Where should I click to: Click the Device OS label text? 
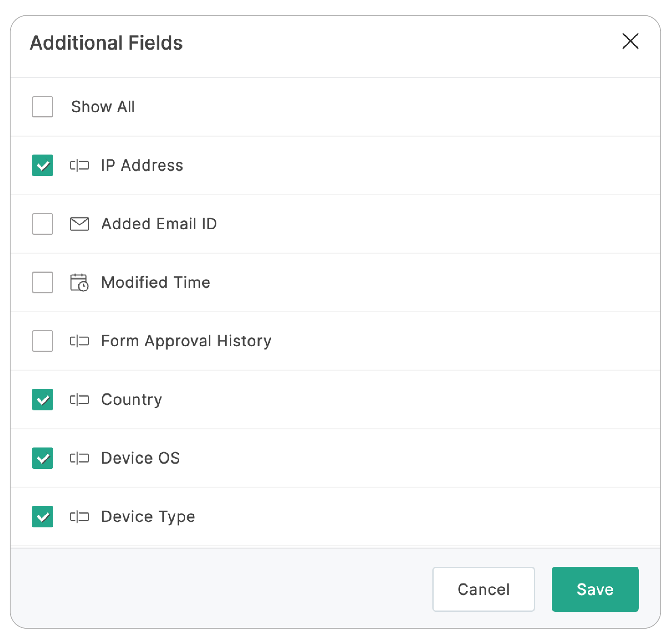click(x=140, y=458)
